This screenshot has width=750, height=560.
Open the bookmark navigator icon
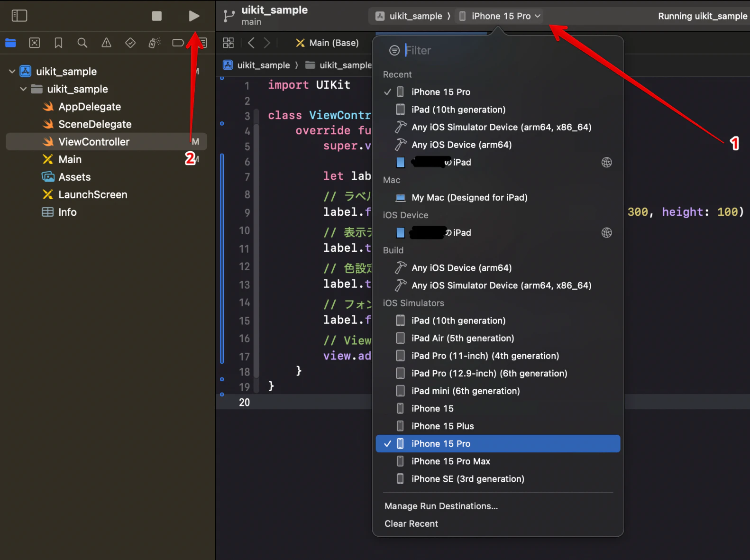[x=58, y=43]
